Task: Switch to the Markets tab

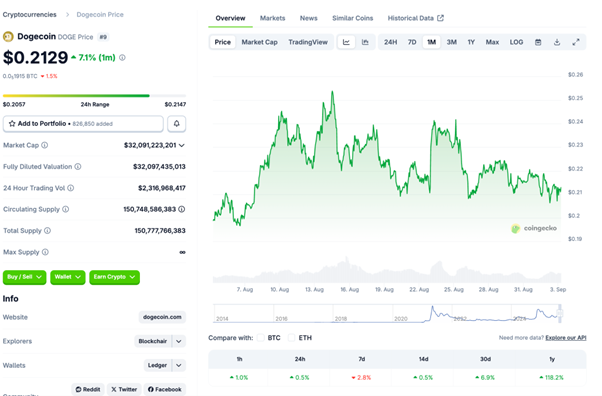Action: coord(273,18)
